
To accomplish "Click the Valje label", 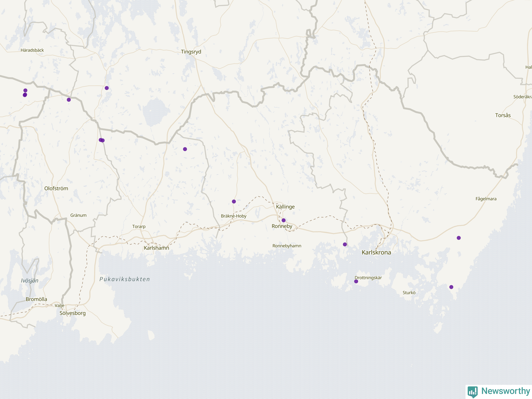I will click(59, 305).
